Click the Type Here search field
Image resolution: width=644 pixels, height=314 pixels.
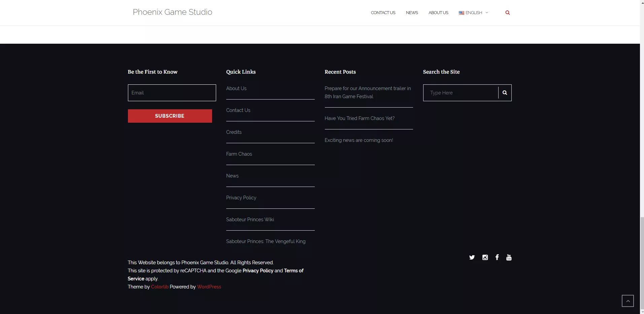click(x=461, y=93)
